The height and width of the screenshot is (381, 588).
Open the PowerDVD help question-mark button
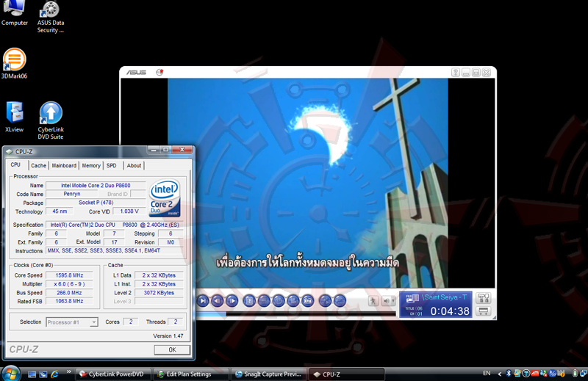pyautogui.click(x=456, y=72)
